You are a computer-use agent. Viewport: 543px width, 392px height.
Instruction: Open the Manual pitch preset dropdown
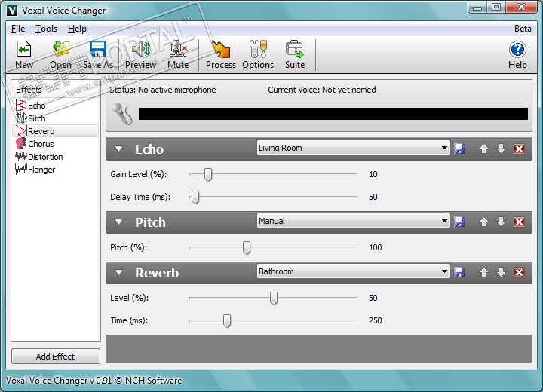coord(353,221)
